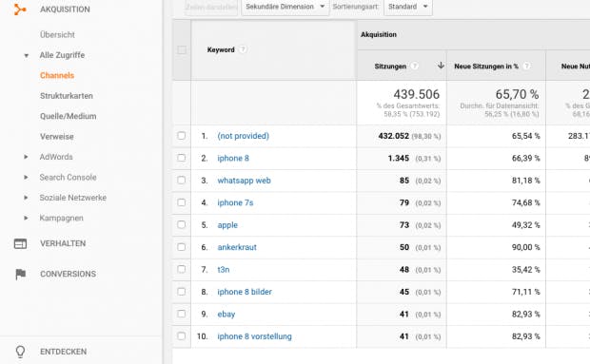Select Quelle/Medium in the sidebar
Screen dimensions: 590x364
69,117
